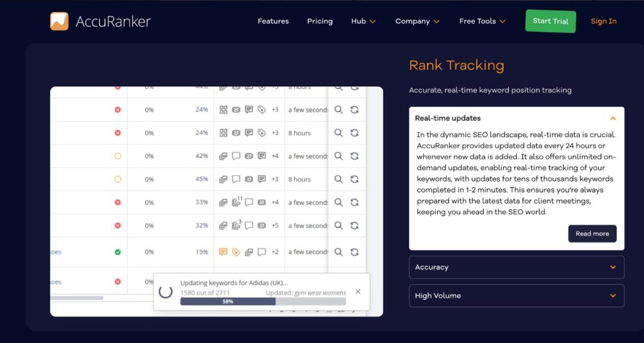Click the green checkmark status icon
Viewport: 644px width, 343px height.
pyautogui.click(x=118, y=252)
